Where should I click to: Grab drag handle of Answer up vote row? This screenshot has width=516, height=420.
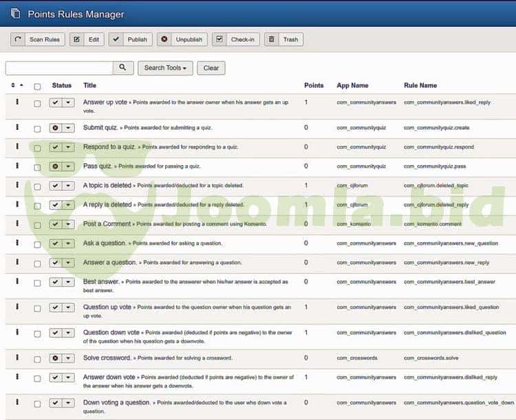[x=17, y=102]
